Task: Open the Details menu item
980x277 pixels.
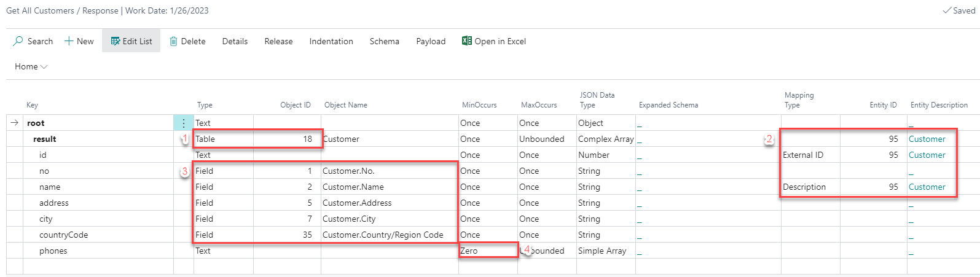Action: coord(235,41)
